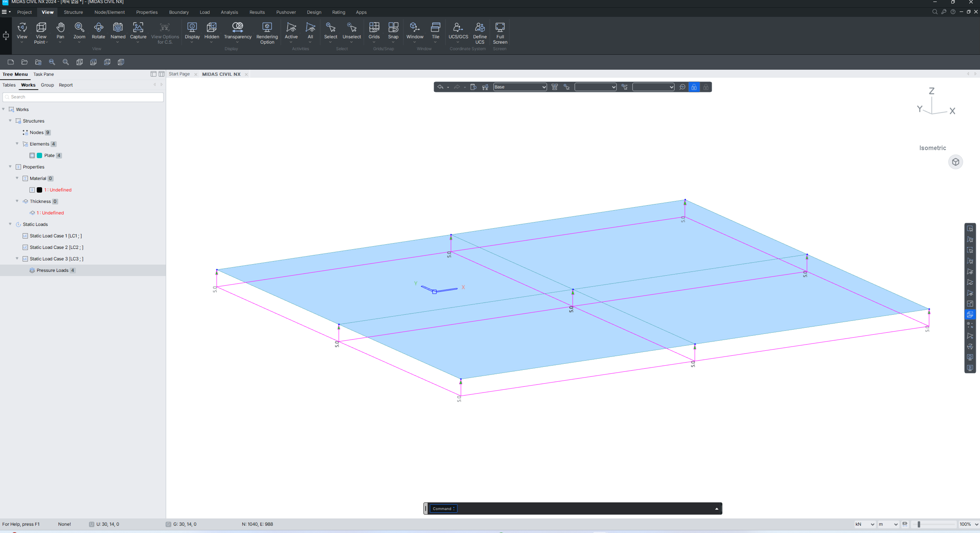Select Pressure Loads tree item
980x533 pixels.
coord(52,270)
